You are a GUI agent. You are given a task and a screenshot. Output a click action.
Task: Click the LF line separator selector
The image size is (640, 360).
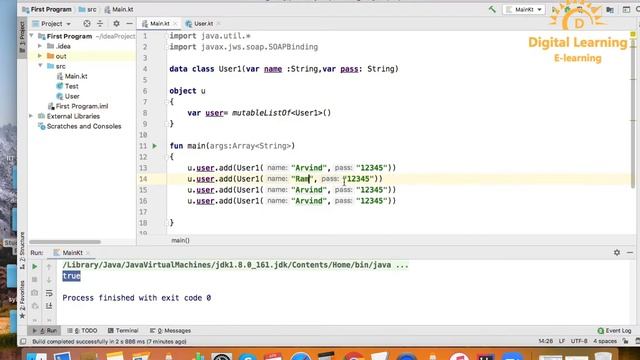562,341
